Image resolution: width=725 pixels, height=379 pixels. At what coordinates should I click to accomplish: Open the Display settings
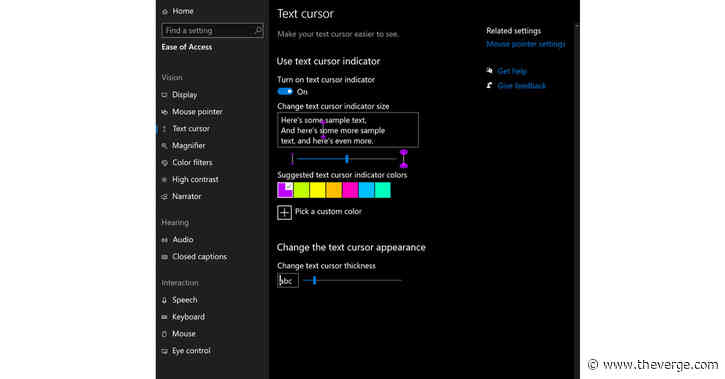coord(184,95)
